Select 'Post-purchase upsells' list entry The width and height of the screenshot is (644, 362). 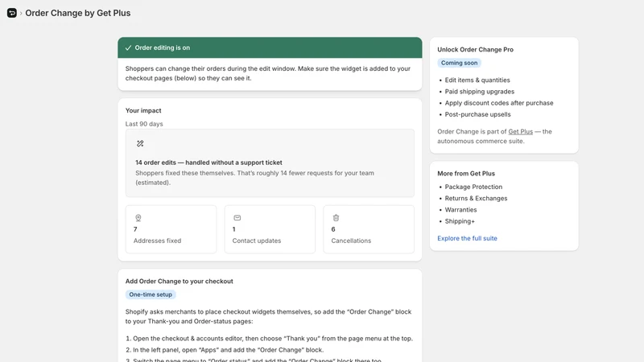click(x=477, y=114)
